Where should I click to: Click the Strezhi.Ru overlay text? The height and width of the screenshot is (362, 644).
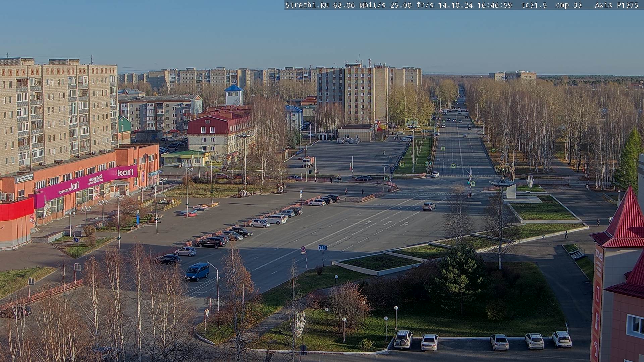coord(307,5)
